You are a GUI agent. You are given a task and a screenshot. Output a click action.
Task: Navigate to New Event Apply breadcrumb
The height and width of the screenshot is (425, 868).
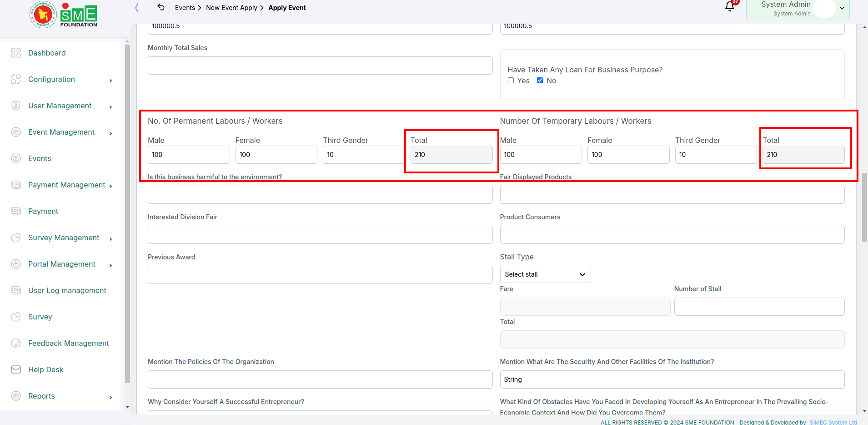[231, 8]
